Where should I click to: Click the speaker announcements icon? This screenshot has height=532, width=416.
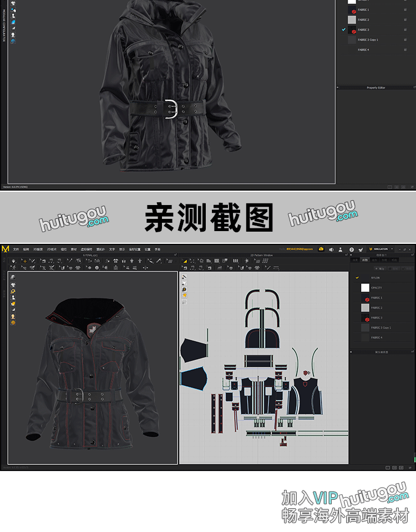(x=331, y=249)
